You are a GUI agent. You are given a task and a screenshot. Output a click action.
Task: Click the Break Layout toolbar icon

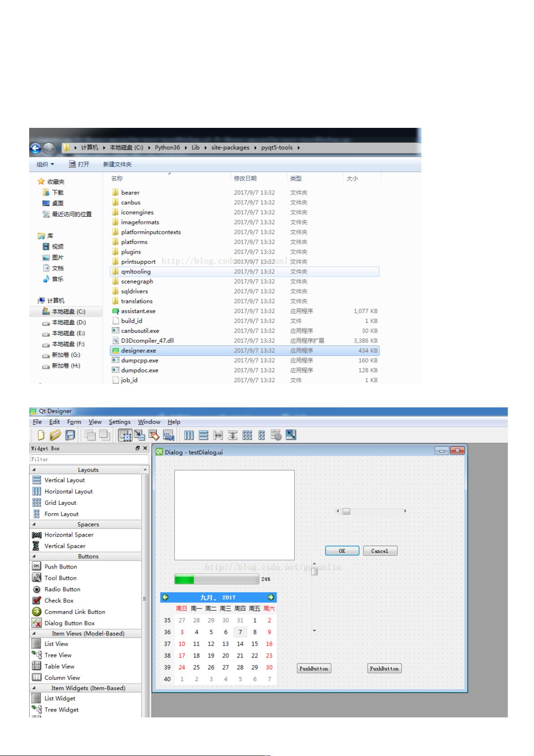click(276, 435)
